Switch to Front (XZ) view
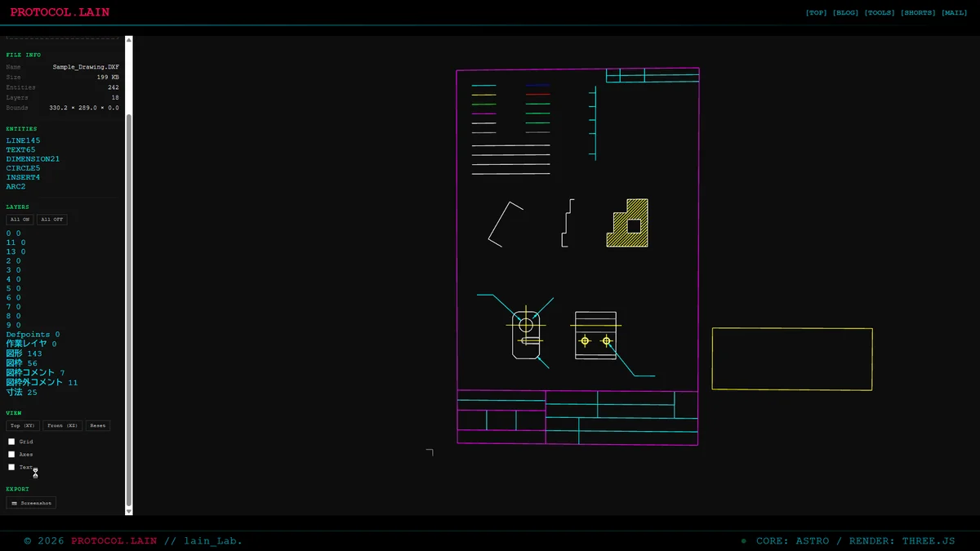980x551 pixels. coord(64,425)
